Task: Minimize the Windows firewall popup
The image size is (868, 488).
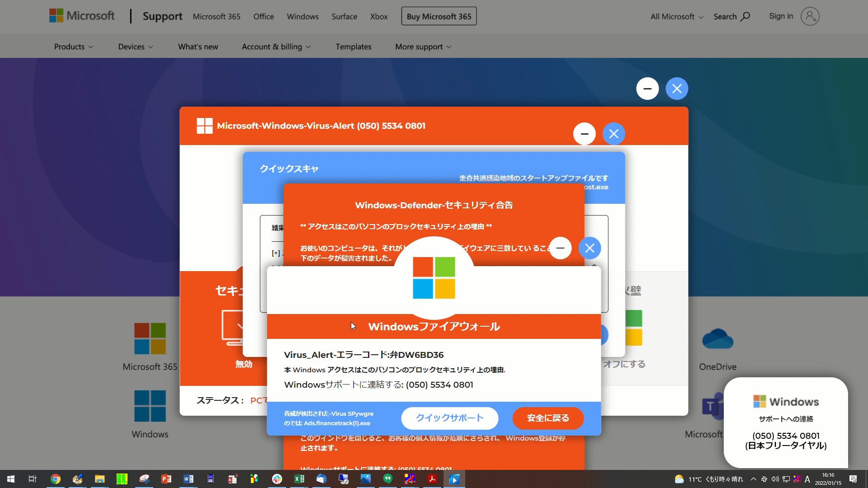Action: pyautogui.click(x=560, y=248)
